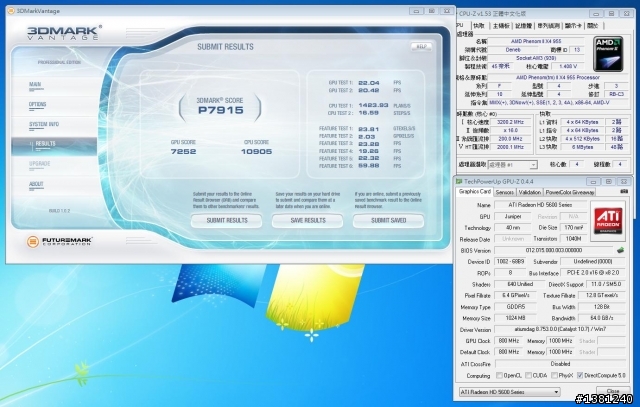Click the Close button in GPU-Z
This screenshot has width=640, height=407.
[613, 391]
